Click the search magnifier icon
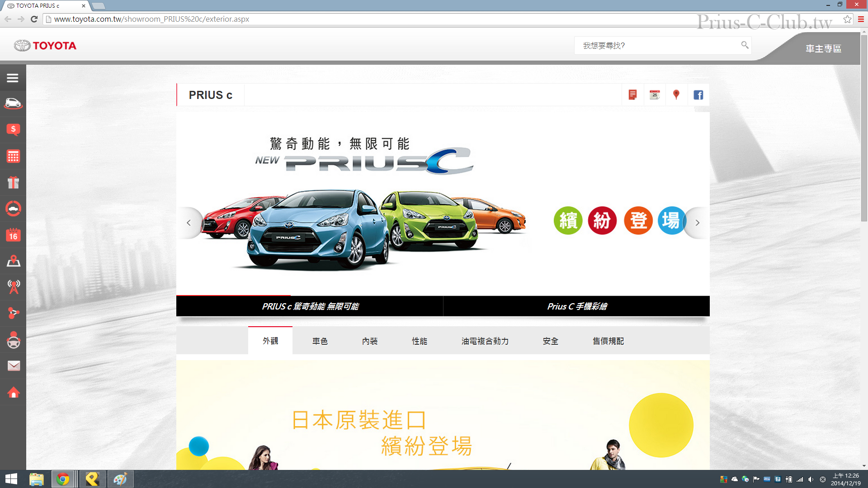 745,45
